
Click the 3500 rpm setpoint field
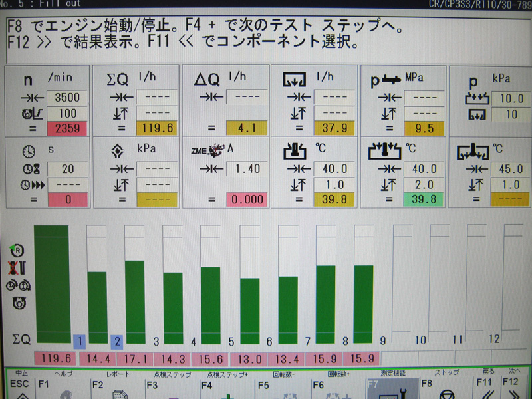click(66, 98)
